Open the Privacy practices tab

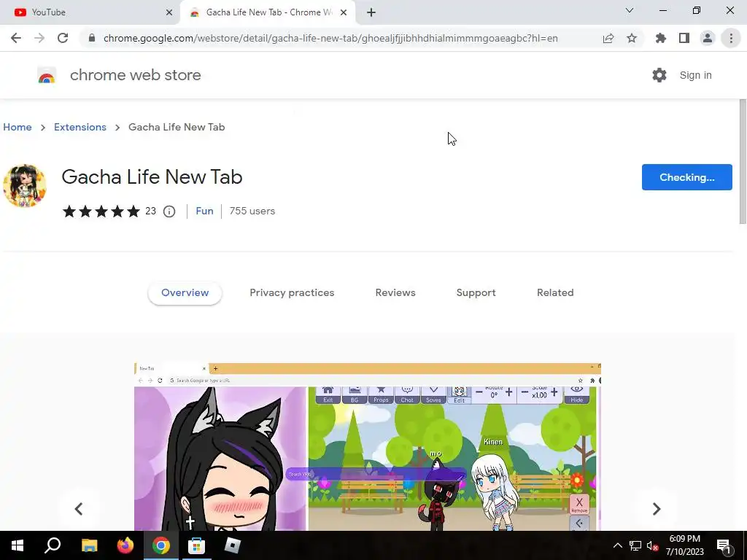point(292,292)
